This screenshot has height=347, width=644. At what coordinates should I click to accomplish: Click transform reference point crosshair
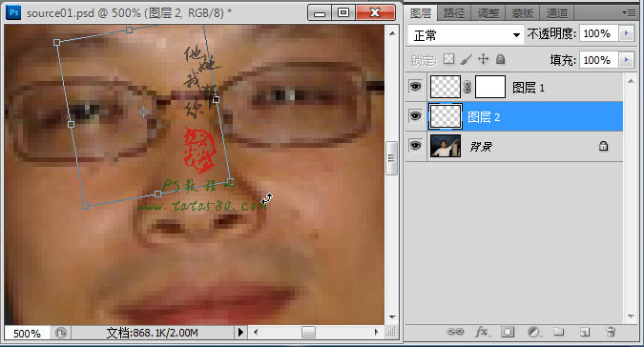143,112
